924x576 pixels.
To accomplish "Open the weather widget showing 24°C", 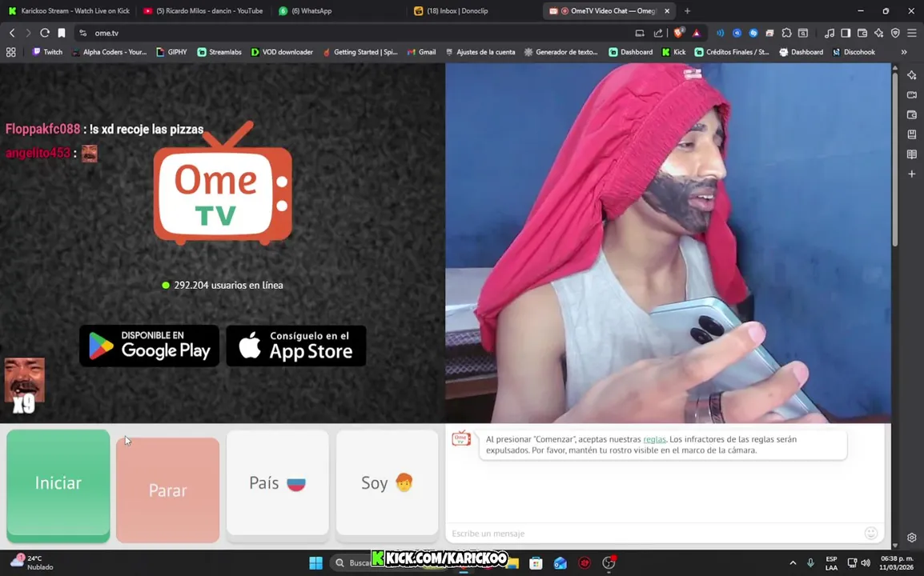I will 32,562.
